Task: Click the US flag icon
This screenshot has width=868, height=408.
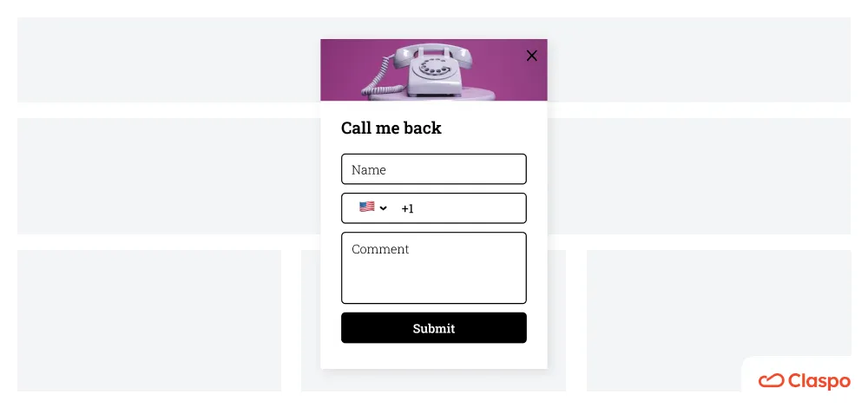Action: tap(366, 207)
